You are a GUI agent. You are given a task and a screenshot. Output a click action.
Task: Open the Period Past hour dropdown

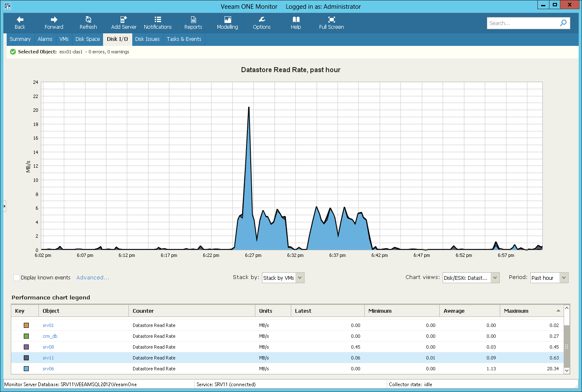point(549,278)
